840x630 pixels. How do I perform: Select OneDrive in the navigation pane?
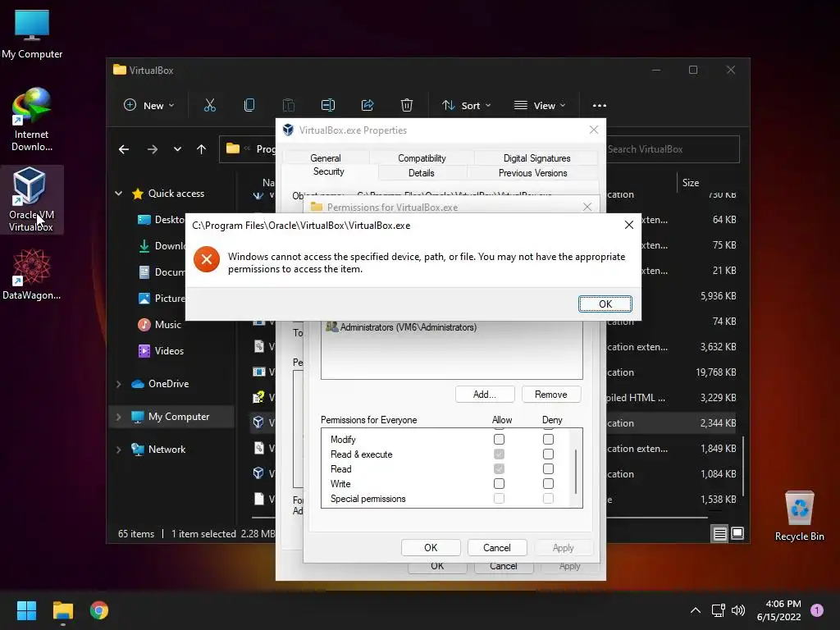[168, 384]
